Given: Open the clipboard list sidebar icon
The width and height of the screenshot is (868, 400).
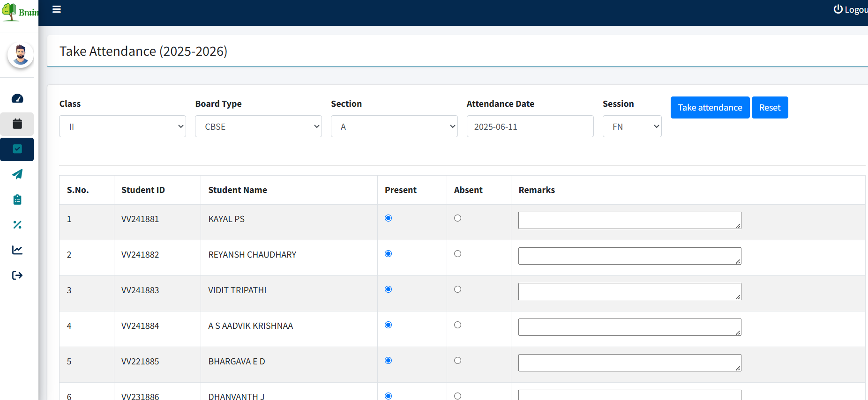Looking at the screenshot, I should point(17,200).
